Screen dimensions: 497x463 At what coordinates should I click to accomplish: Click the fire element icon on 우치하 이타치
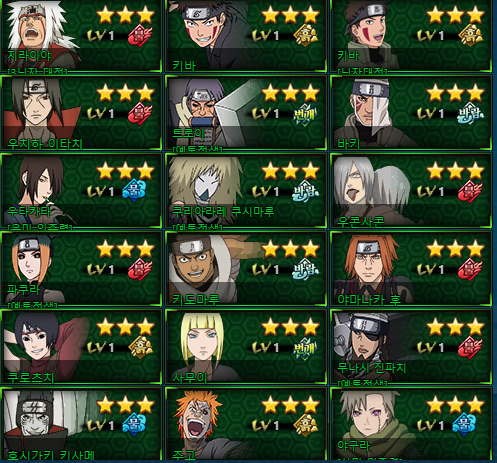pos(140,114)
